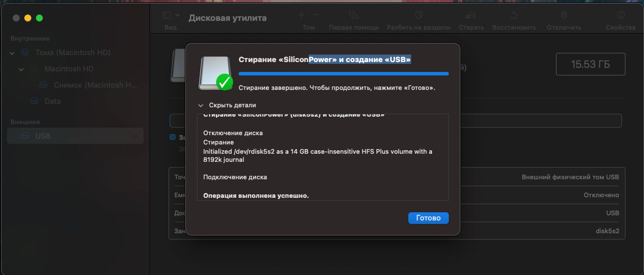Click the Готово button

(x=429, y=218)
